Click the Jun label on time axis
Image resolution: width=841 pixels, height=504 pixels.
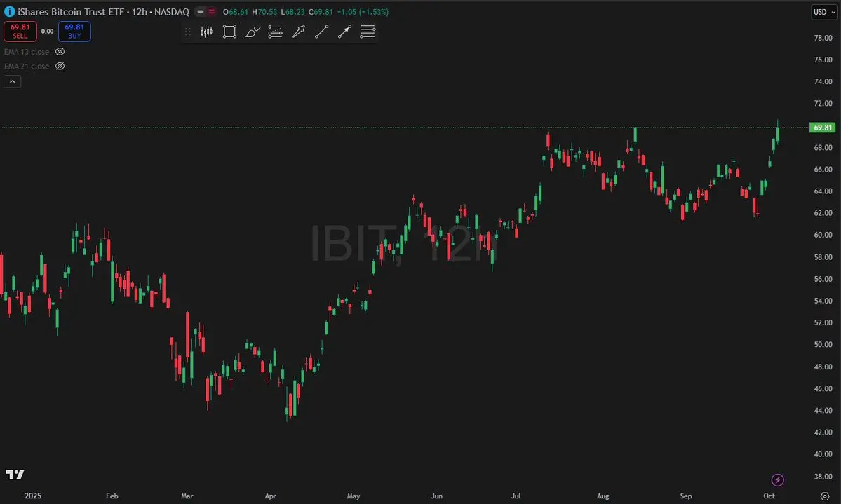point(436,496)
